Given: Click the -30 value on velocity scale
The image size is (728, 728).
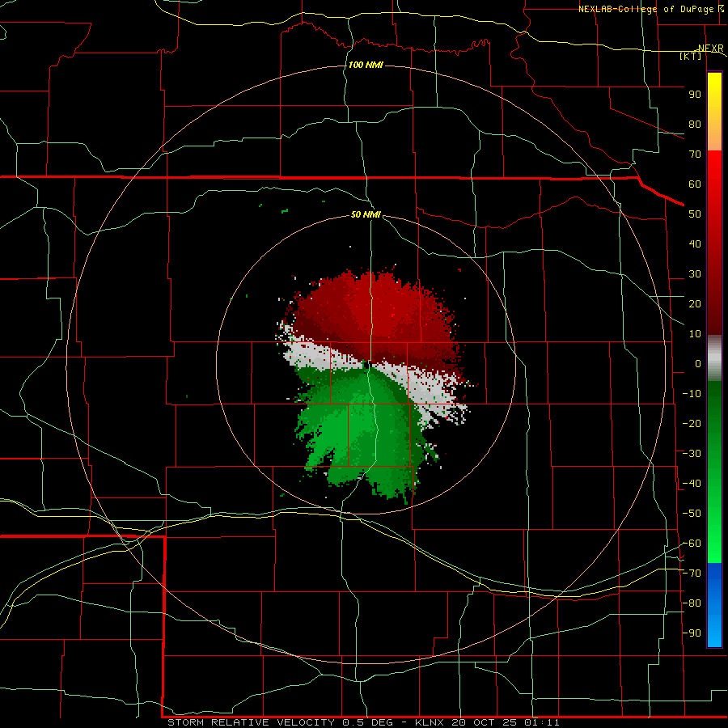Looking at the screenshot, I should [692, 454].
